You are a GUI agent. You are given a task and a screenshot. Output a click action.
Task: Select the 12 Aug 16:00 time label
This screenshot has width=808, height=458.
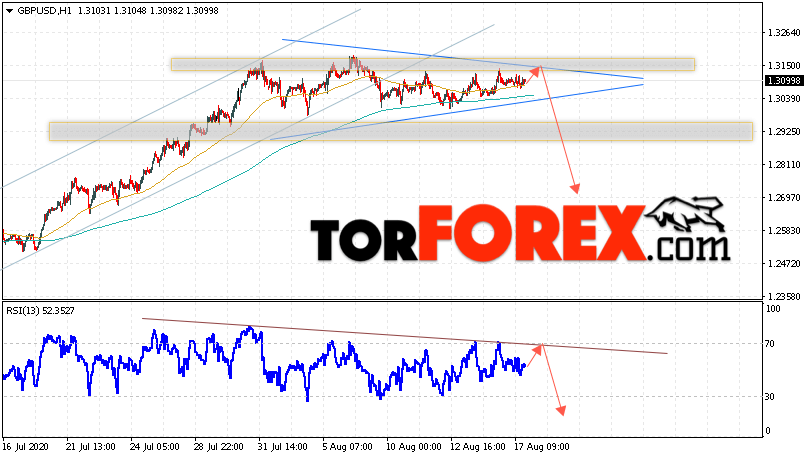click(x=478, y=447)
